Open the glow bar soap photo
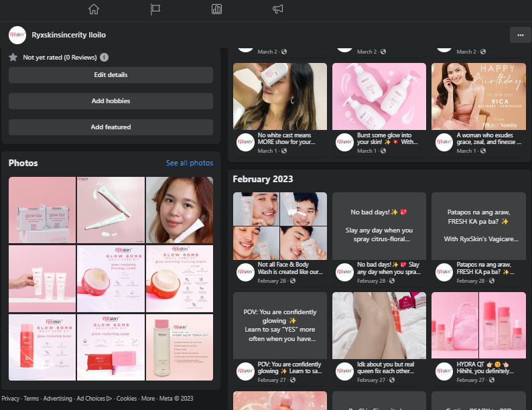The height and width of the screenshot is (410, 532). click(42, 210)
